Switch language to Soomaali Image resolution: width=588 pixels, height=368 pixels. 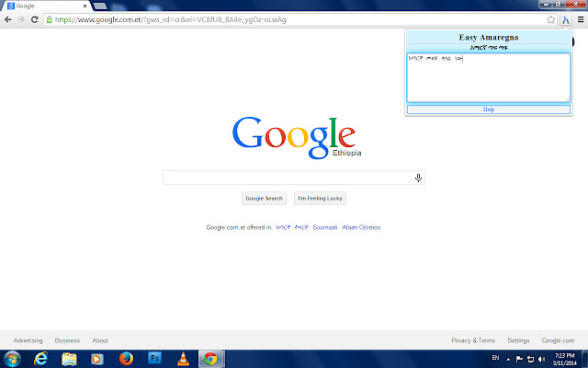[324, 227]
